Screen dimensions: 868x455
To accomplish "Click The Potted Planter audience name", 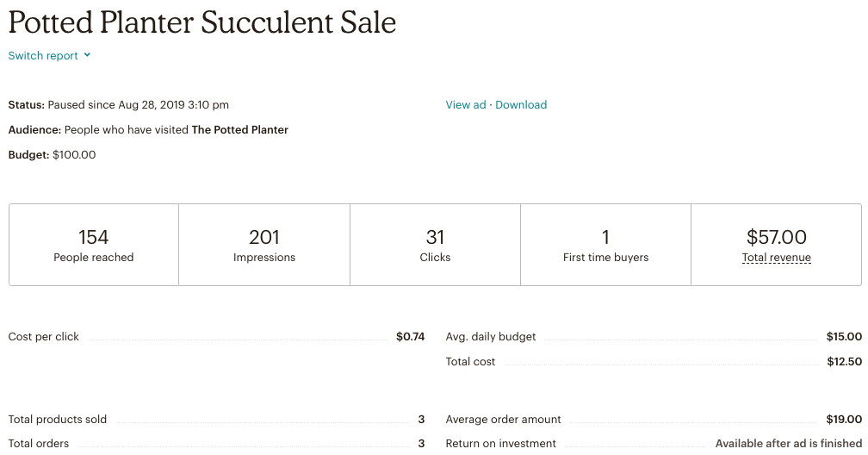I will pos(239,130).
